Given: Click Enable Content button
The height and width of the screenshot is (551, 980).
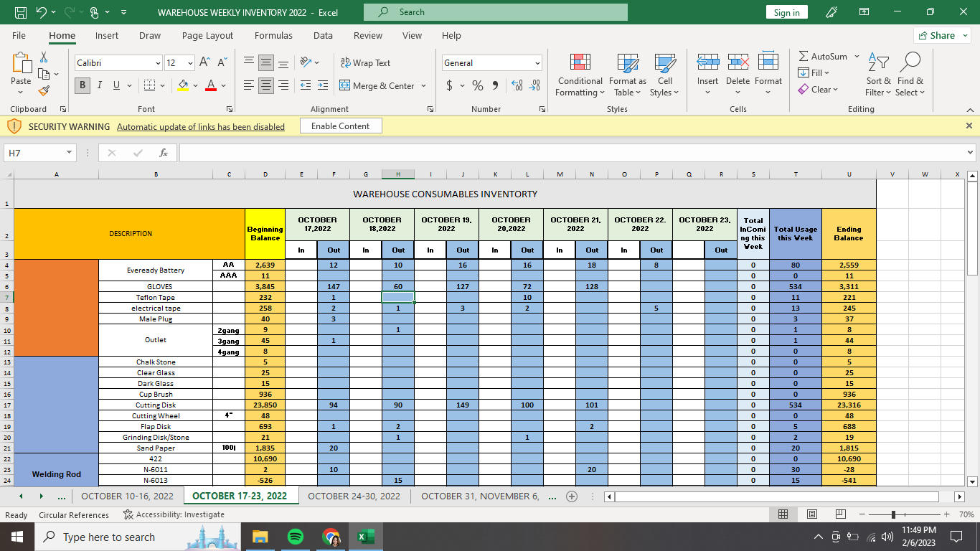Looking at the screenshot, I should click(341, 126).
